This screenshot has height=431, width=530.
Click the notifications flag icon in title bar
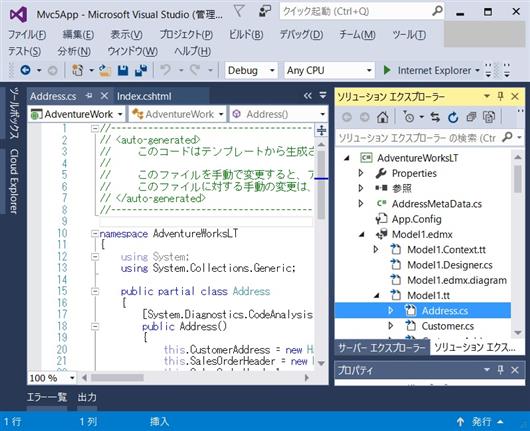pos(239,11)
